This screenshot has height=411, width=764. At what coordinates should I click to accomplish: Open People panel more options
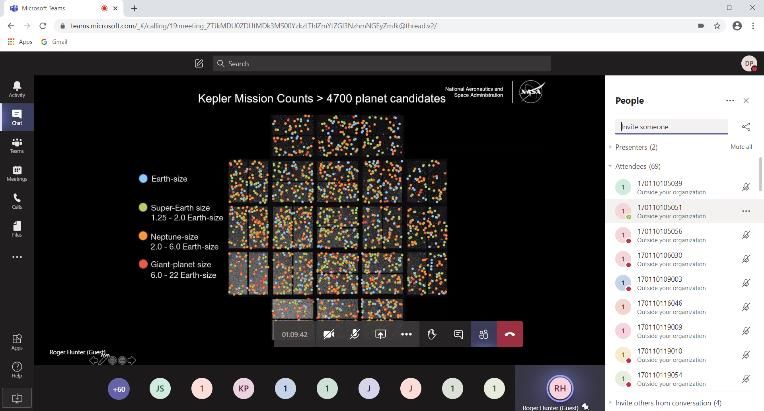[x=730, y=100]
